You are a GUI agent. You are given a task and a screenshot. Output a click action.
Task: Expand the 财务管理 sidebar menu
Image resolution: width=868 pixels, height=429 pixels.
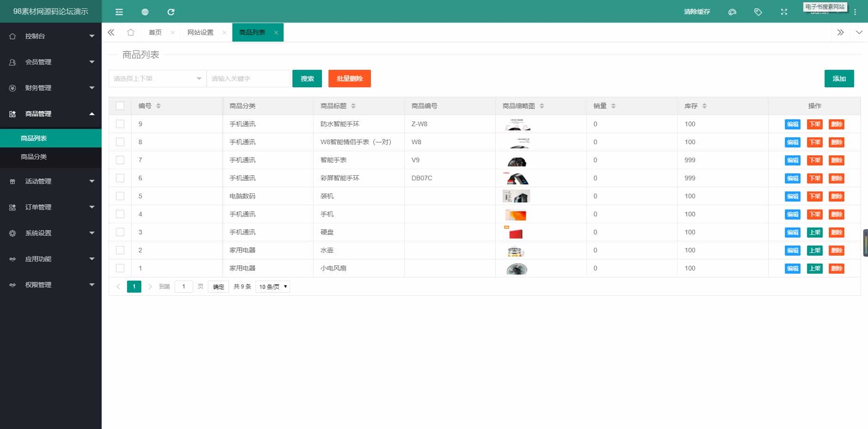click(x=51, y=88)
